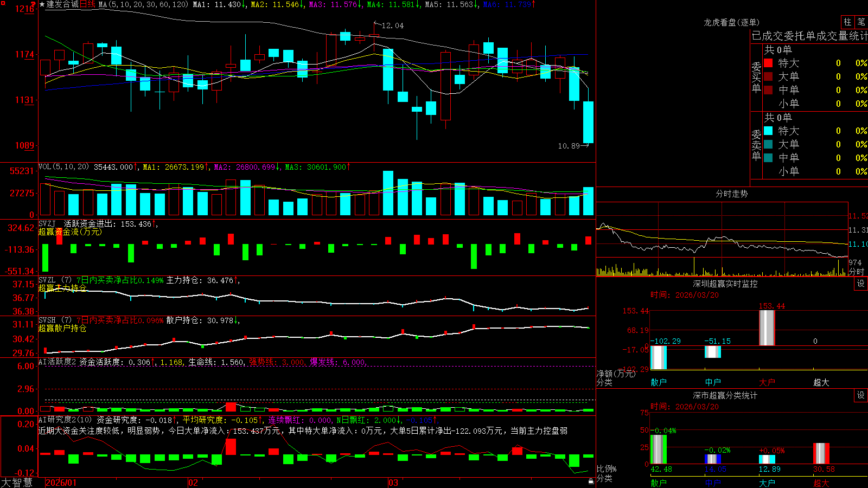Click the 委买单 section label

tap(756, 77)
